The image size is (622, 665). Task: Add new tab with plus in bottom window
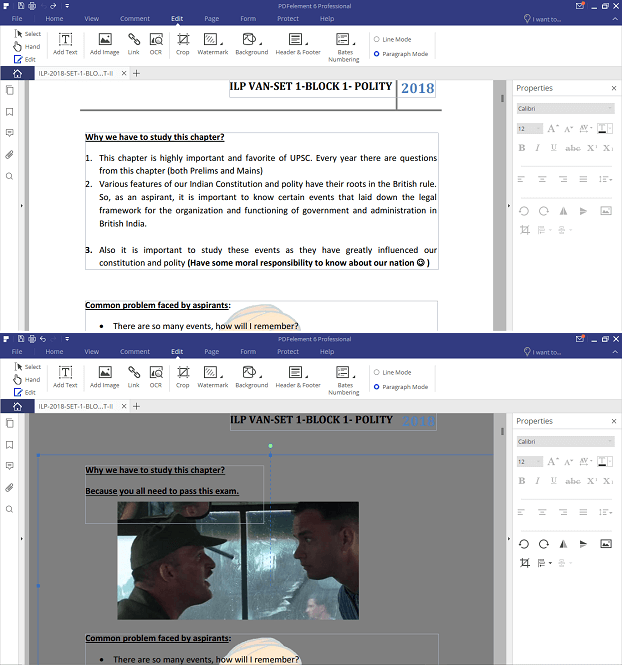click(x=136, y=406)
